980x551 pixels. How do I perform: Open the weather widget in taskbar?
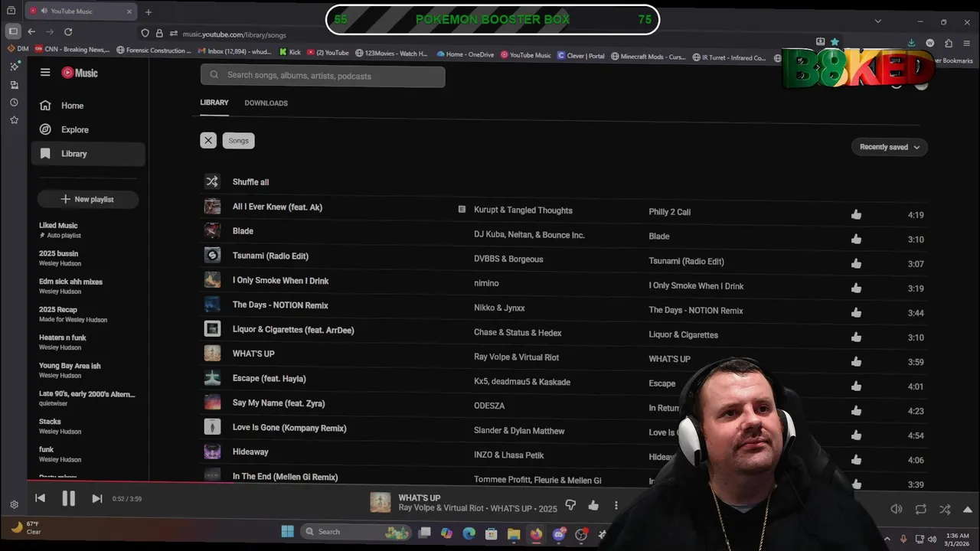(25, 527)
